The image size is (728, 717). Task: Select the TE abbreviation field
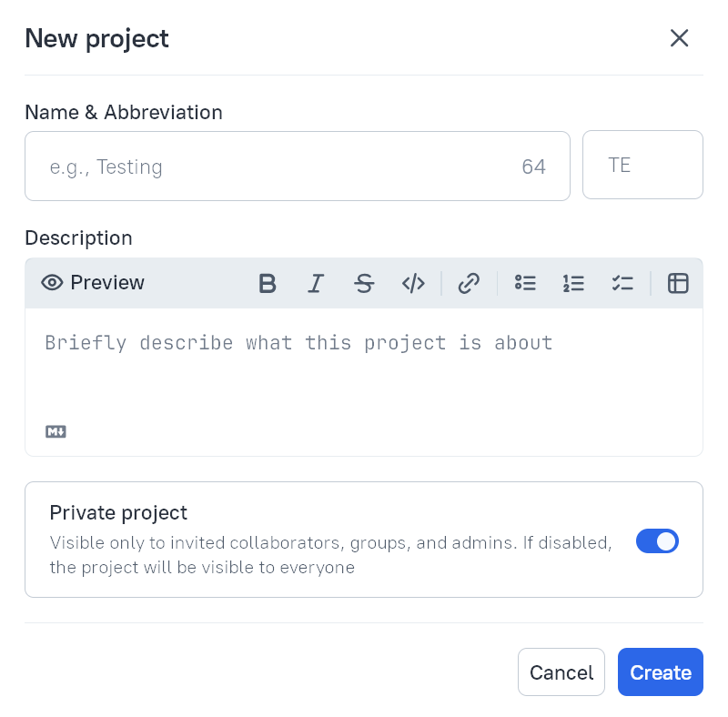click(x=642, y=165)
